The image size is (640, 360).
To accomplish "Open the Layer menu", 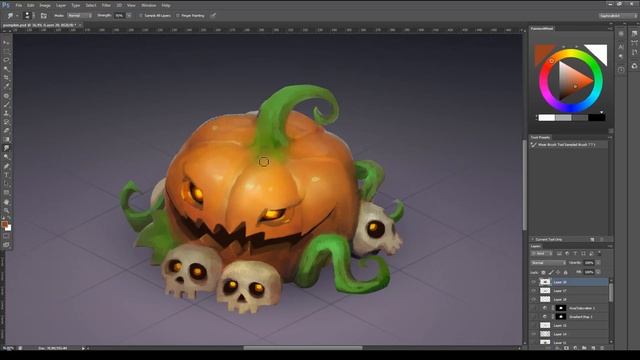I will click(61, 5).
